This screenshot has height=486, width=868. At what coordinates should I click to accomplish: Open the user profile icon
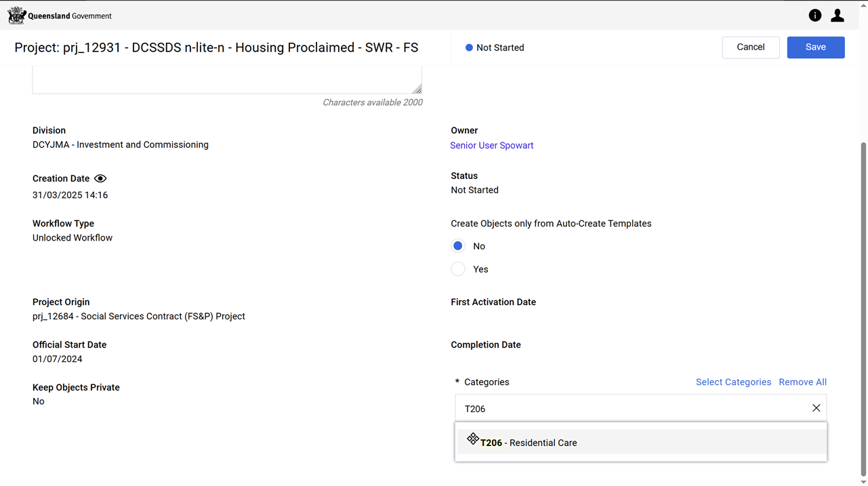coord(838,16)
